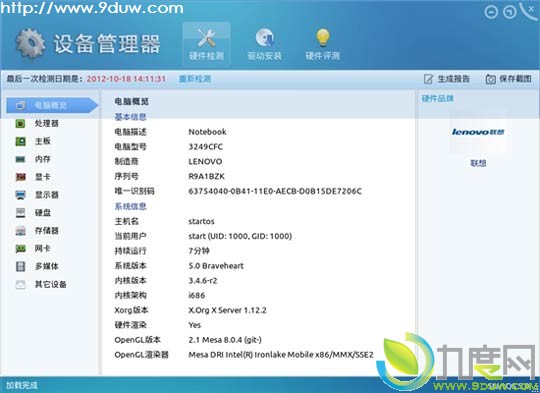Screen dimensions: 540x393
Task: Click the 其它设备 other devices icon
Action: [21, 285]
